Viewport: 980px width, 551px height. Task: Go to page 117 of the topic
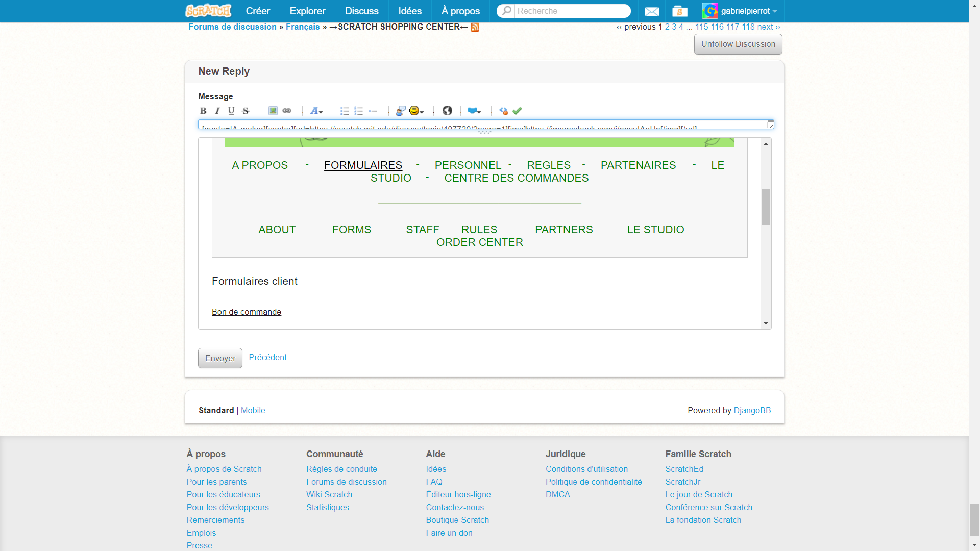(732, 27)
